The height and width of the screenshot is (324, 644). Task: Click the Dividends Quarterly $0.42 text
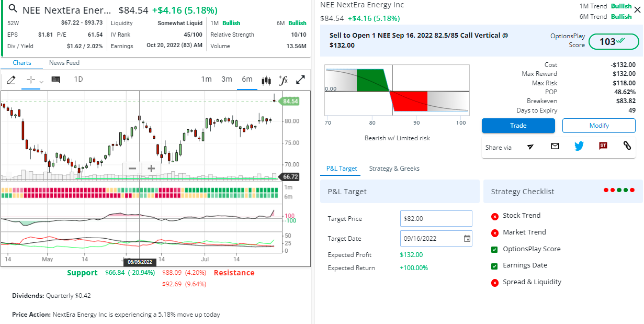(51, 296)
